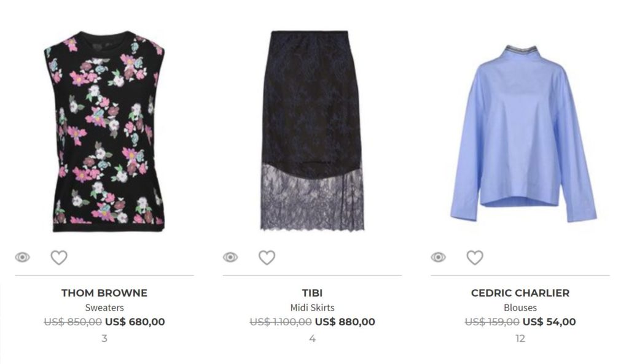Open the TIBI brand link
629x364 pixels.
(x=312, y=293)
